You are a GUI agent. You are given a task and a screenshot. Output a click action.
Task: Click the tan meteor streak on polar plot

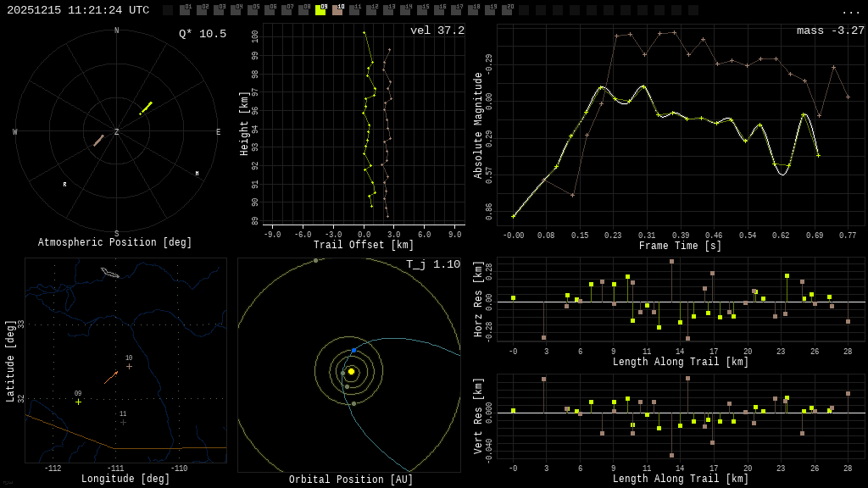[98, 141]
